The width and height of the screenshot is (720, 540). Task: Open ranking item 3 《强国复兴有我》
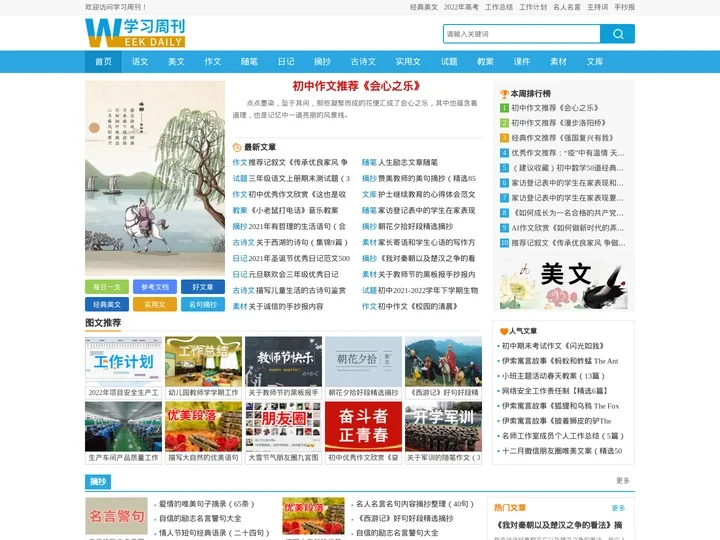point(562,138)
